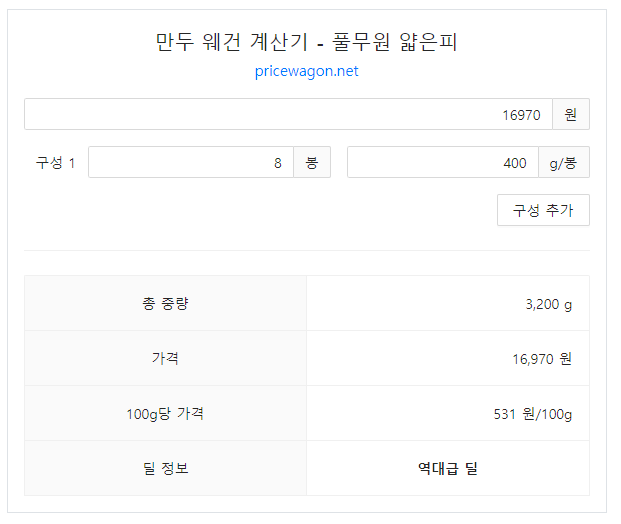Open the pricewagon.net link
This screenshot has width=621, height=524.
[307, 71]
